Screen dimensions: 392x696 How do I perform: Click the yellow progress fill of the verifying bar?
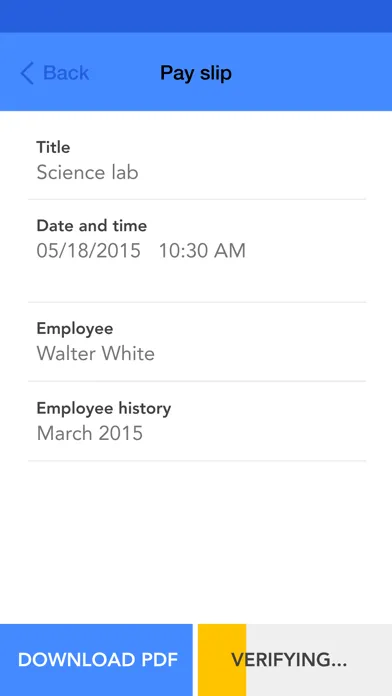pos(222,660)
